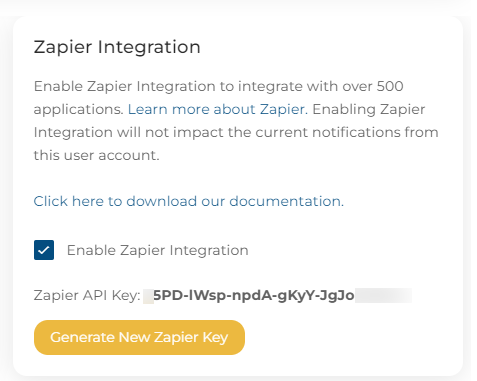Screen dimensions: 477x381
Task: Click the blurred end of the API key
Action: 383,295
